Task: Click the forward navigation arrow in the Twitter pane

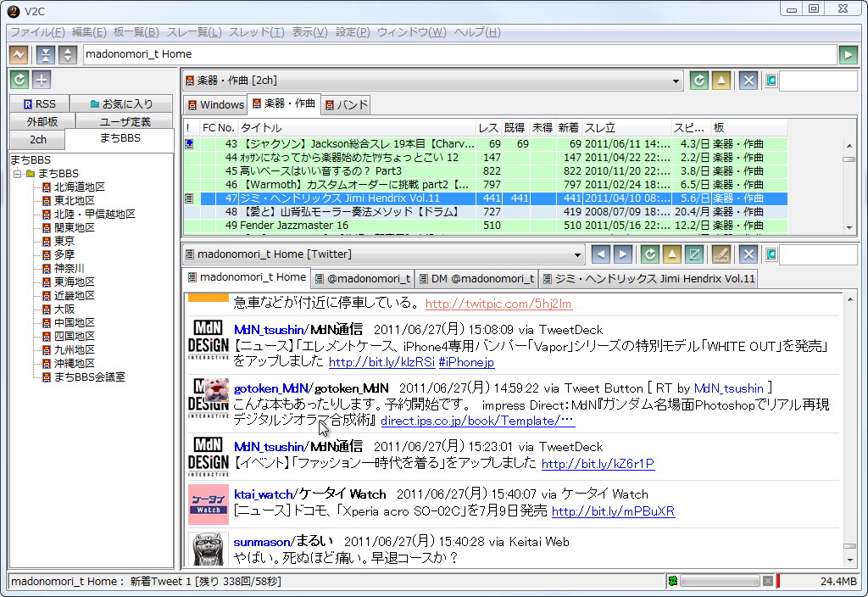Action: click(x=623, y=254)
